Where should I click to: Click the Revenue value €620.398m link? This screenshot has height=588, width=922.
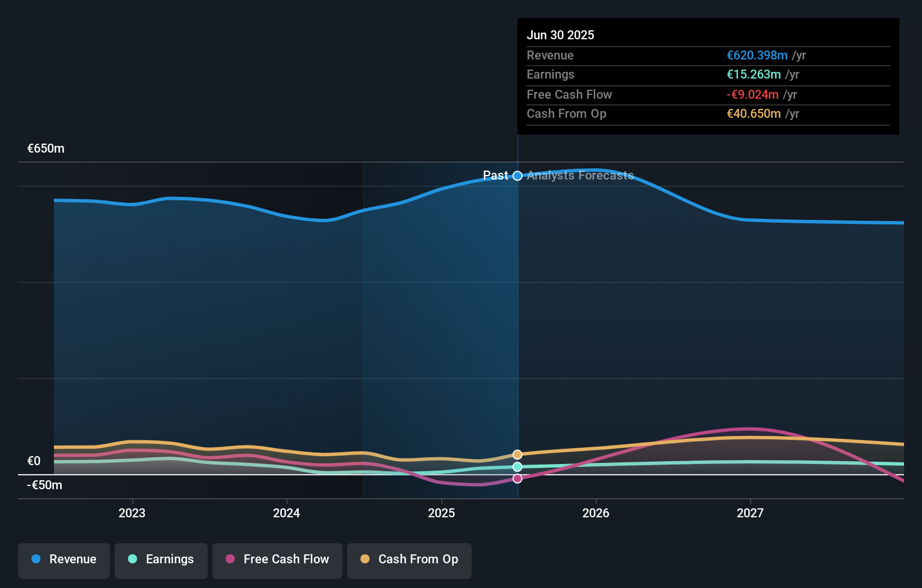(x=756, y=56)
